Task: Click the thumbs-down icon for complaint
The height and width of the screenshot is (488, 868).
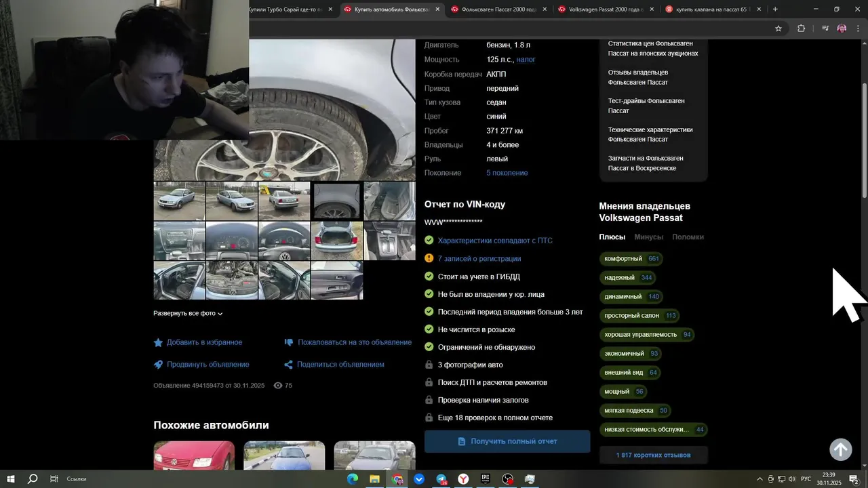Action: coord(289,343)
